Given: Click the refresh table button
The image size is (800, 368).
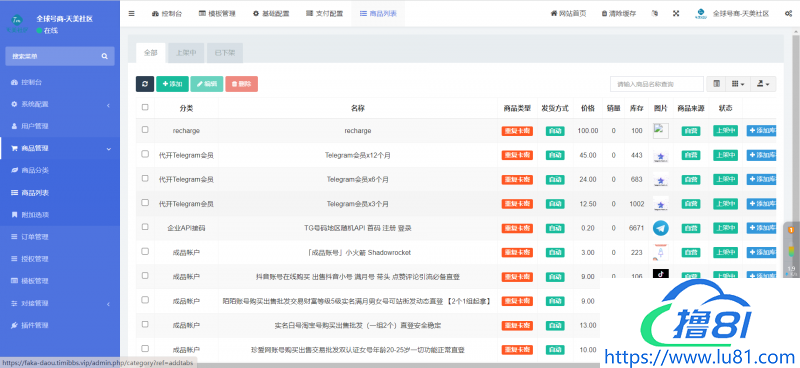Looking at the screenshot, I should coord(145,84).
